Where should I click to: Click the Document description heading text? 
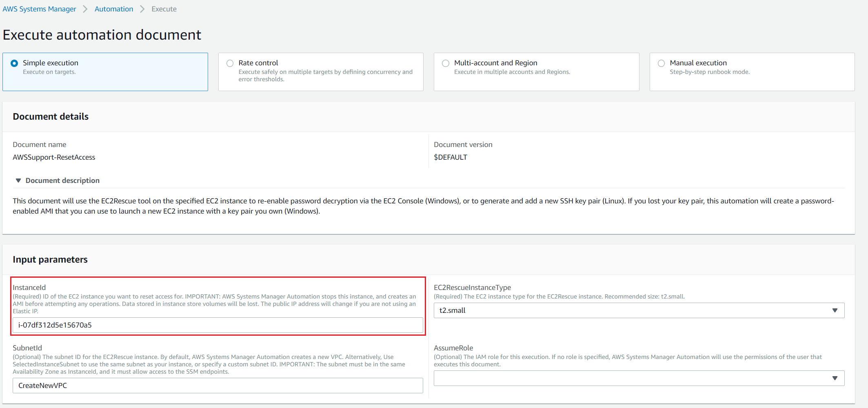(62, 181)
